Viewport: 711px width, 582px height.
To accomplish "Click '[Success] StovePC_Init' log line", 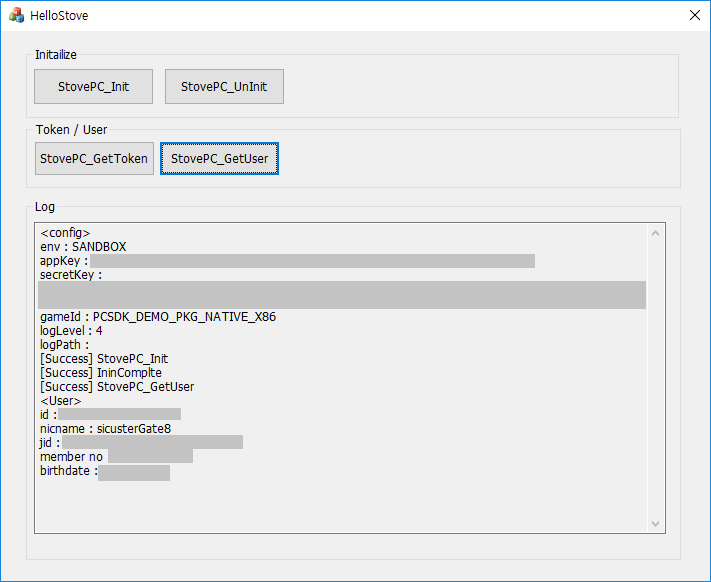I will point(104,359).
